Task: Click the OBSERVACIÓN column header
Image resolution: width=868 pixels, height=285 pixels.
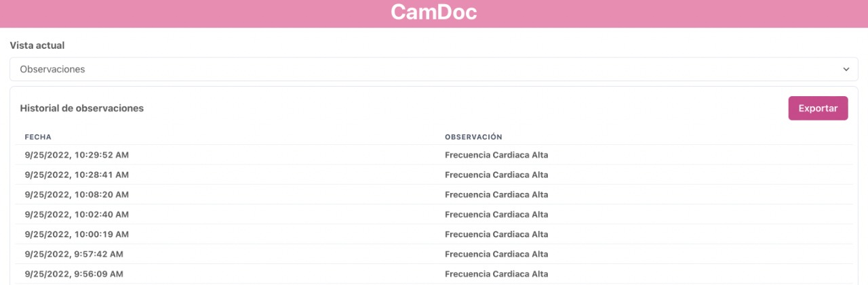Action: pos(473,137)
